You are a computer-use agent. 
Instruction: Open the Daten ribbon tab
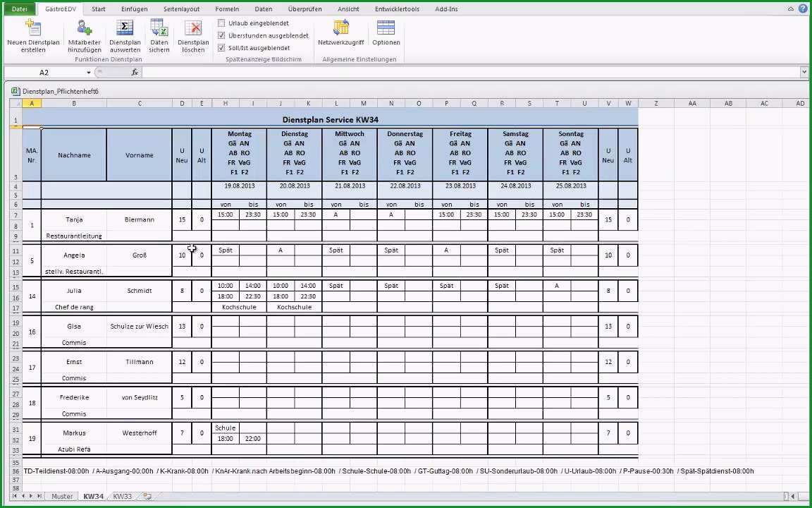(x=264, y=8)
